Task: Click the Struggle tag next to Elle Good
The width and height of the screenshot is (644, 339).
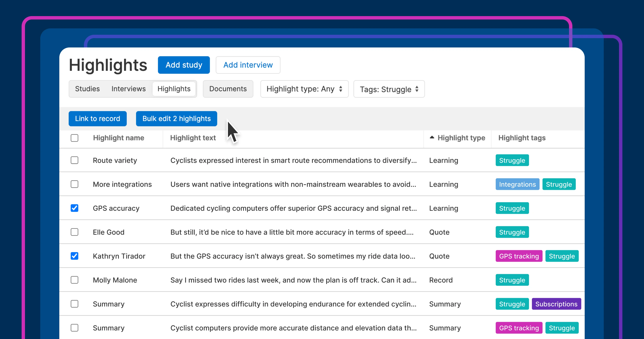Action: [512, 232]
